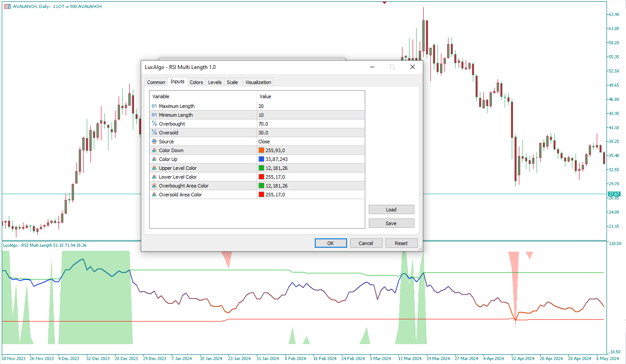The height and width of the screenshot is (364, 626).
Task: Click the fraction icon next to Overbought
Action: click(x=154, y=124)
